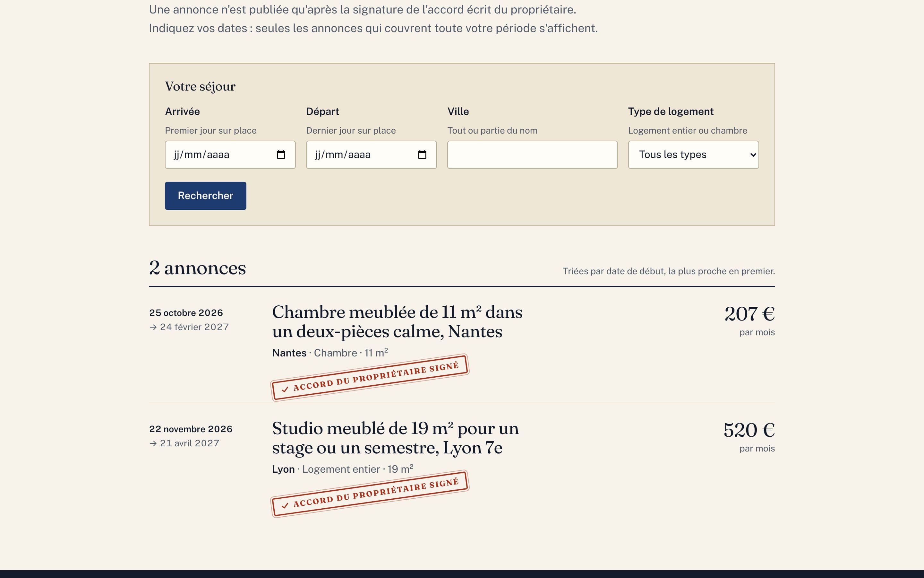Open the Départ calendar picker icon
The image size is (924, 578).
click(x=422, y=154)
